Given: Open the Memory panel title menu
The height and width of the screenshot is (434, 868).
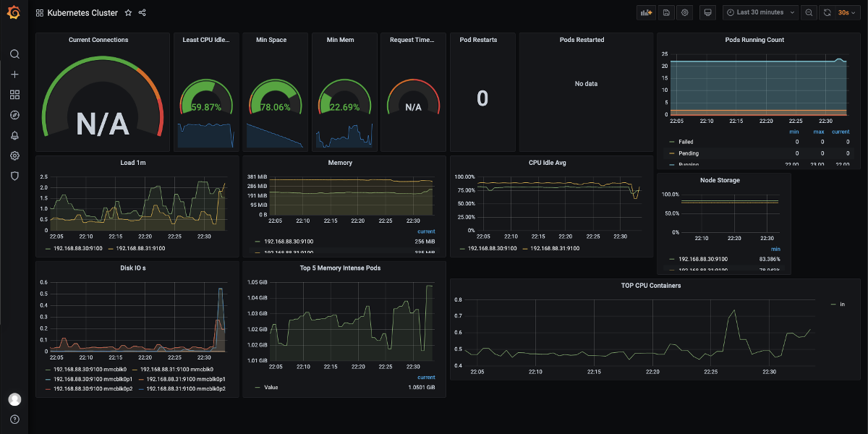Looking at the screenshot, I should [340, 163].
